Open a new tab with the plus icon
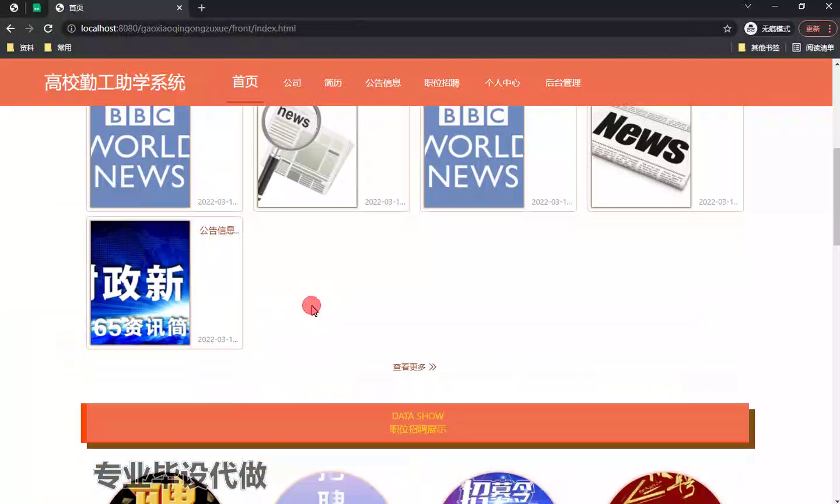 202,8
